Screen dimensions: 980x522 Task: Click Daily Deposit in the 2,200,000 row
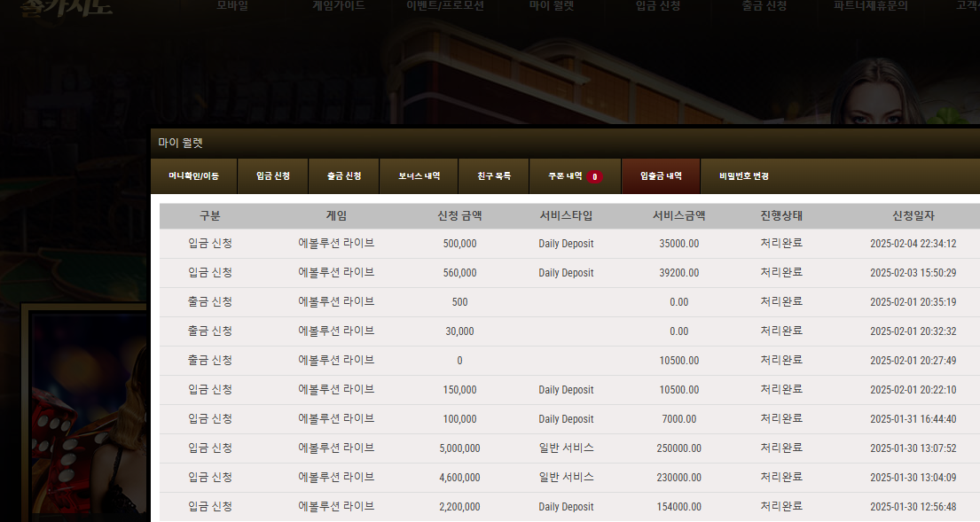click(x=566, y=507)
